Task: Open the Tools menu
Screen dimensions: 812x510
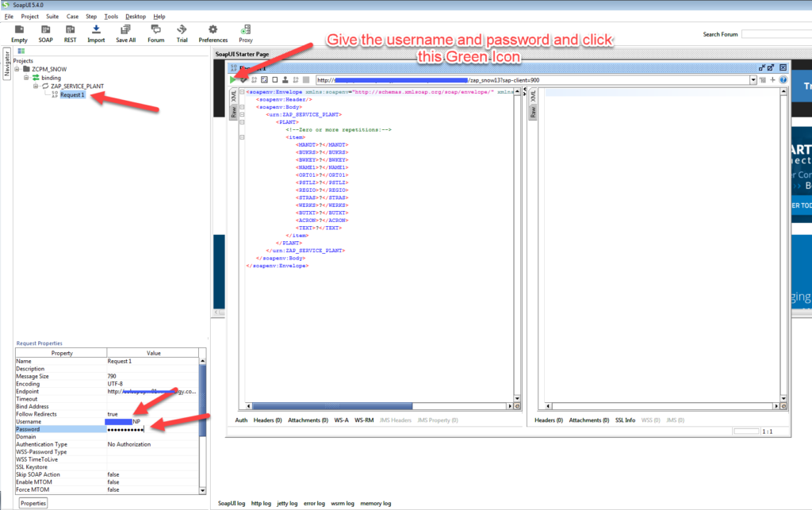Action: point(111,17)
